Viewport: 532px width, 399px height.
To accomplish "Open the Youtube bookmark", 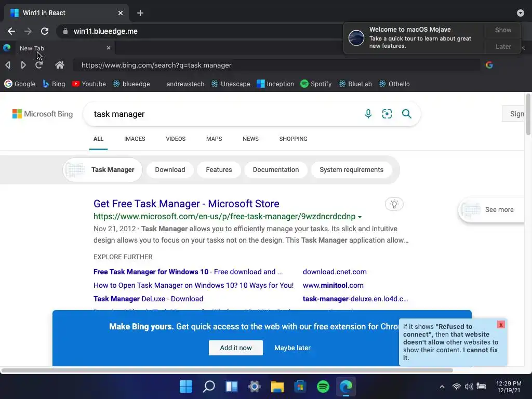I will pyautogui.click(x=89, y=84).
